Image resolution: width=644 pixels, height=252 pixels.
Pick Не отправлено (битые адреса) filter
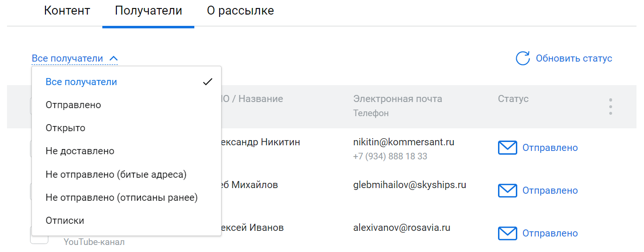tap(116, 174)
